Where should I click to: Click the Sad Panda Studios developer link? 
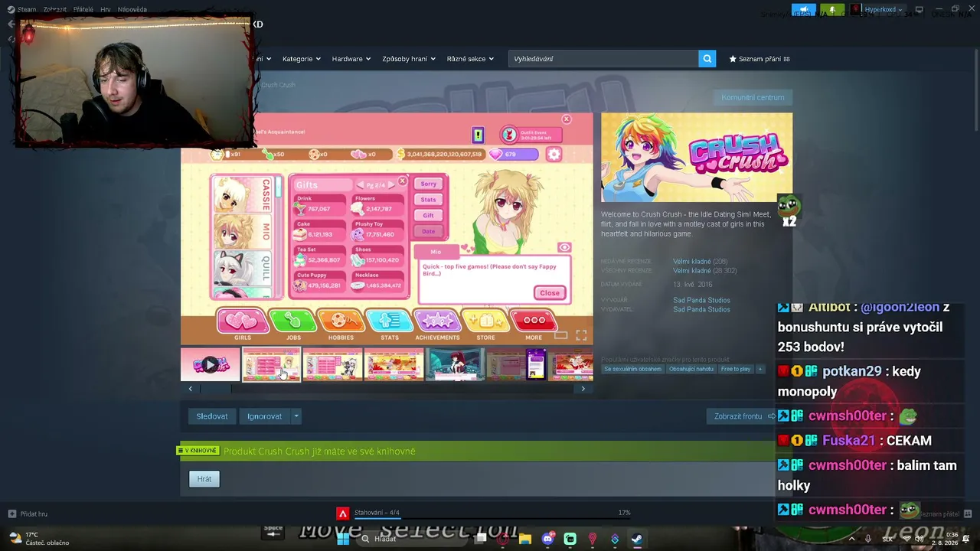701,300
